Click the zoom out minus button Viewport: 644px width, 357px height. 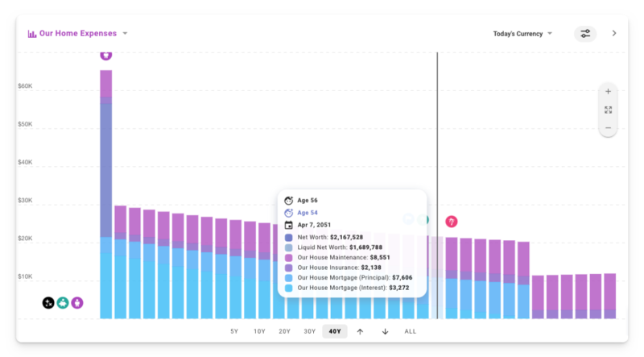[608, 127]
